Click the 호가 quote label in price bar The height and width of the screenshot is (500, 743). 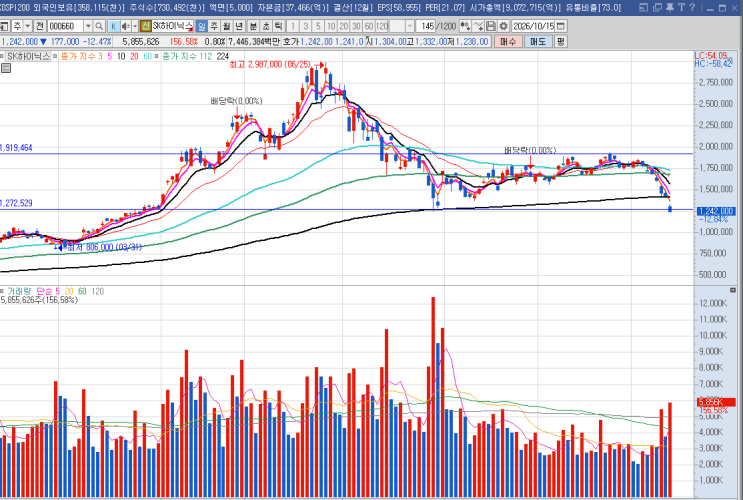[290, 42]
